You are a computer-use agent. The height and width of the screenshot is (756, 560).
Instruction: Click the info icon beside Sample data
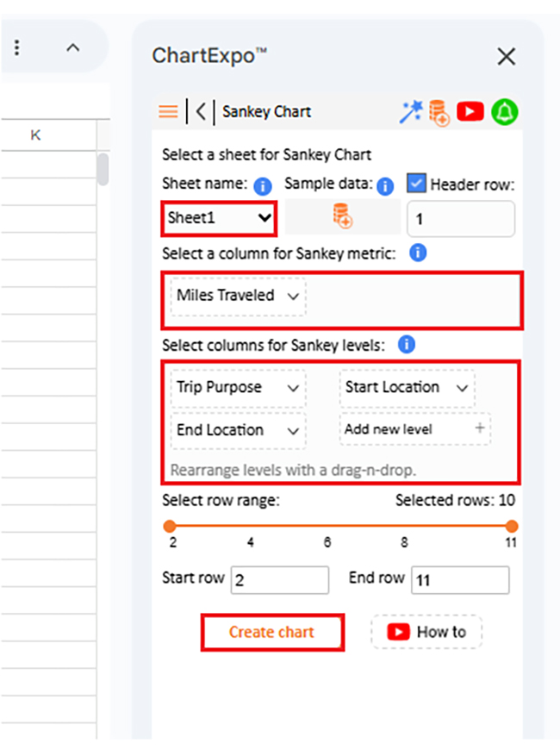(x=385, y=185)
